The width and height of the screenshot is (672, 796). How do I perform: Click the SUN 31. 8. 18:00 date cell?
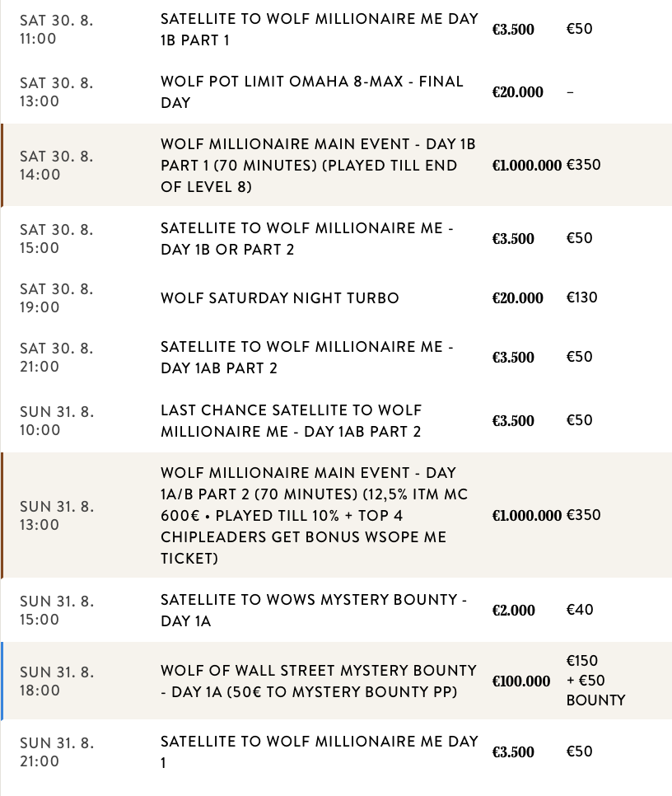tap(57, 681)
